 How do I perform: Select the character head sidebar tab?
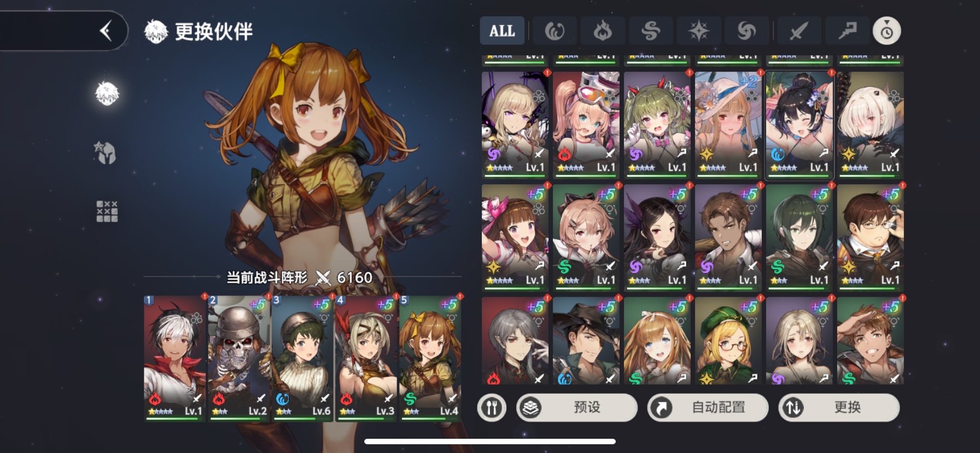point(107,94)
